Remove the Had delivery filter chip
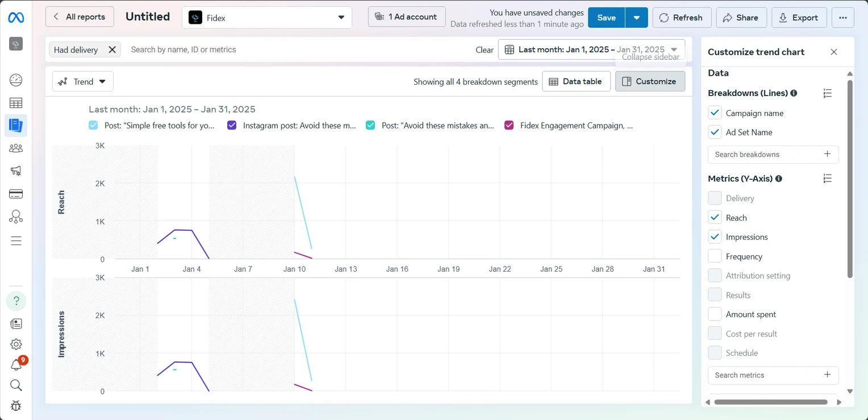This screenshot has height=420, width=868. 112,50
